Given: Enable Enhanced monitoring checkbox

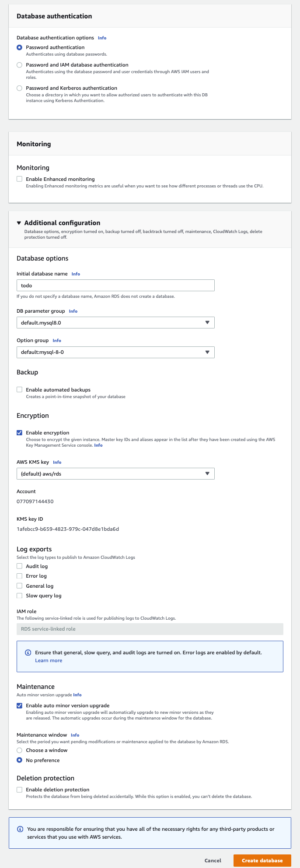Looking at the screenshot, I should tap(19, 179).
